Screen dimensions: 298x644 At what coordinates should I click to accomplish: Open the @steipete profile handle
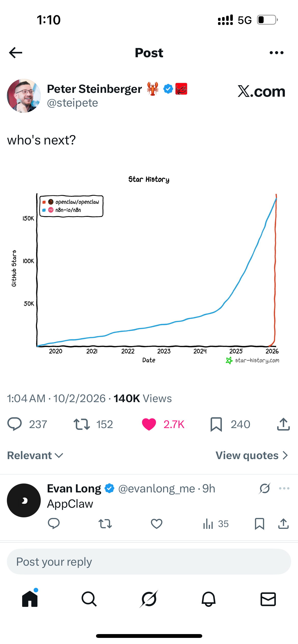coord(73,103)
